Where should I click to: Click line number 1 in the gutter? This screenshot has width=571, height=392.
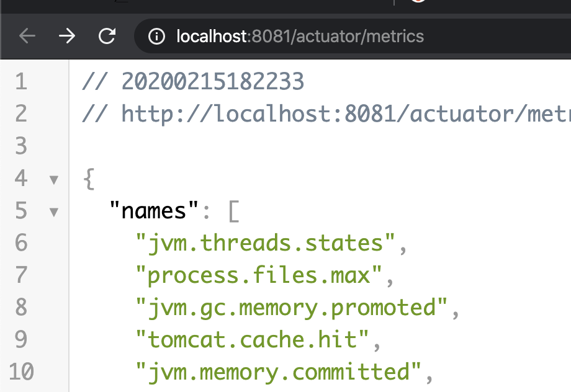point(21,81)
